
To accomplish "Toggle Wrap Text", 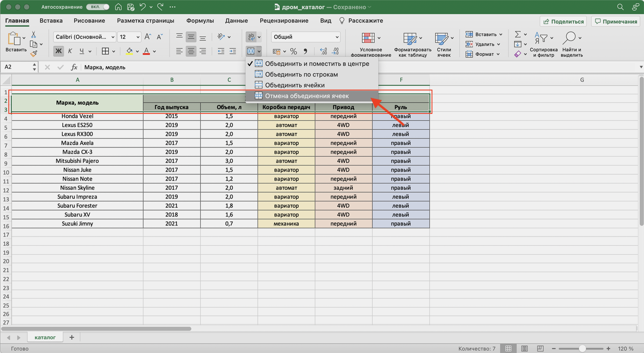I will pos(251,37).
